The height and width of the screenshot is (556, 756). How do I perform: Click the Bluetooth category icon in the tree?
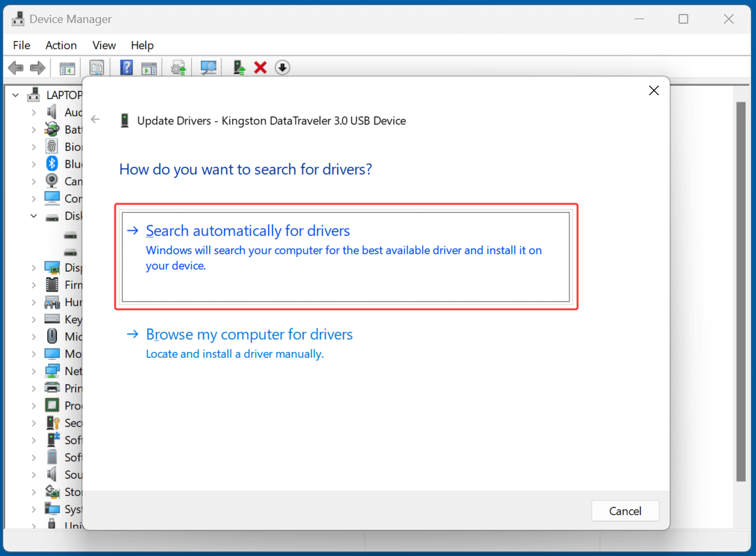coord(51,164)
